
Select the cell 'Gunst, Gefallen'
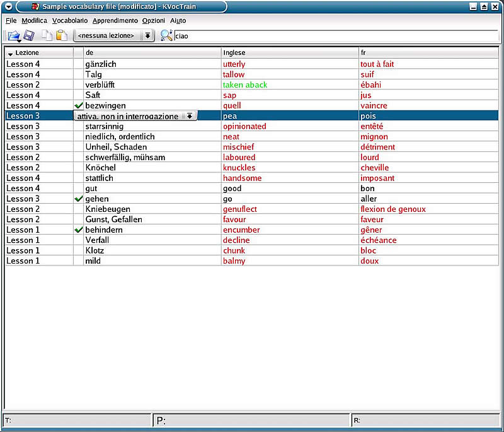click(x=152, y=219)
